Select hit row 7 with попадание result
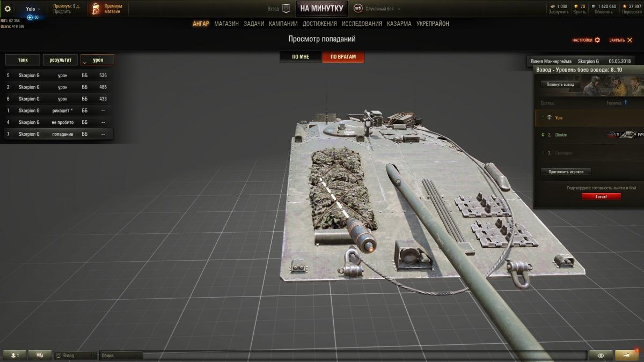Screen dimensions: 644x362 pos(58,134)
